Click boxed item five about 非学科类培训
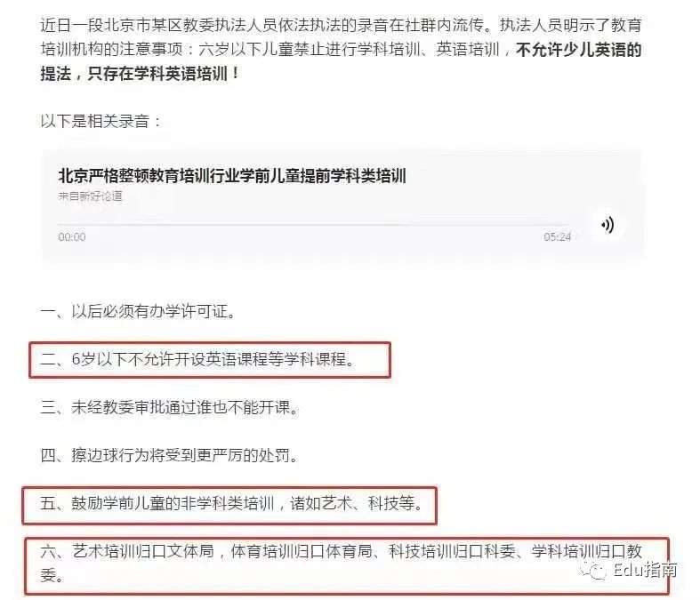The image size is (700, 600). 229,505
